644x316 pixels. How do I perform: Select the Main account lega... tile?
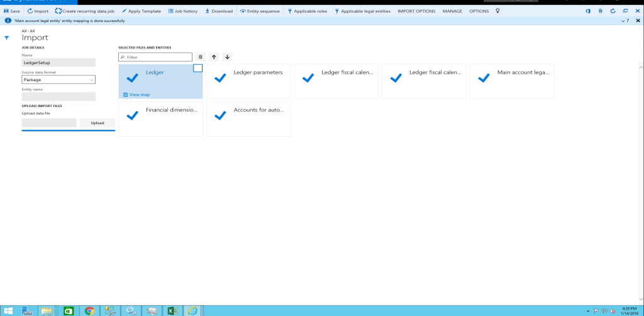point(512,81)
